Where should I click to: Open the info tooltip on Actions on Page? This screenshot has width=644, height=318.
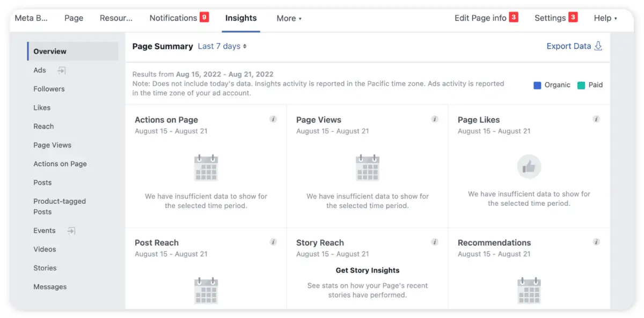click(x=273, y=119)
